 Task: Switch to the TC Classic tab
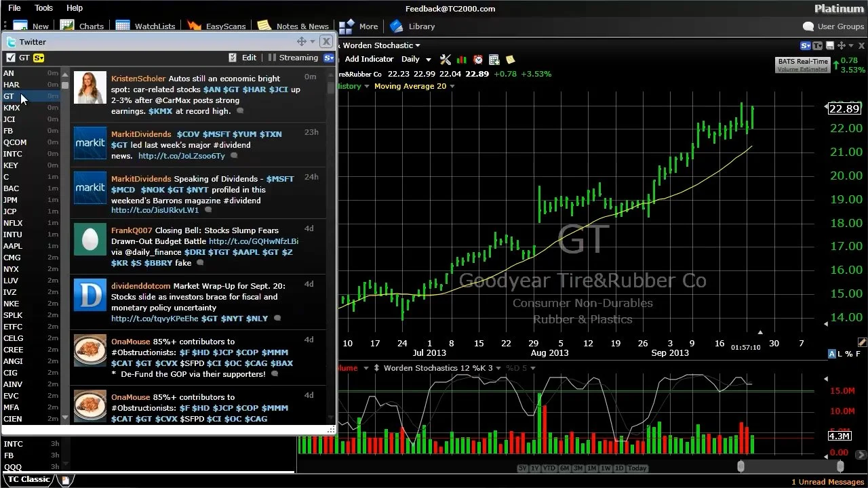[x=29, y=479]
